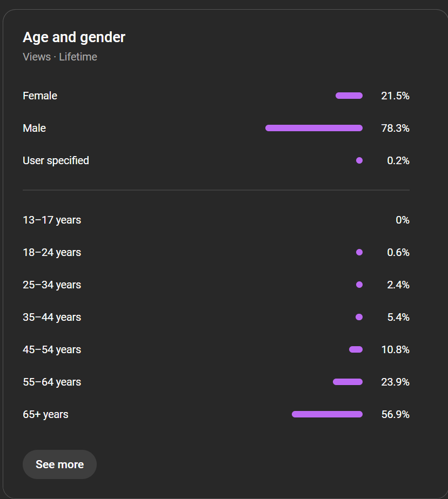Click the Views · Lifetime subtitle
This screenshot has width=448, height=499.
[60, 57]
